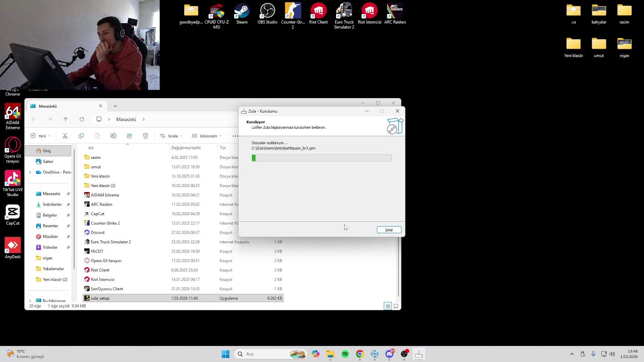The image size is (644, 362).
Task: Open the Sırala sort dropdown
Action: (171, 136)
